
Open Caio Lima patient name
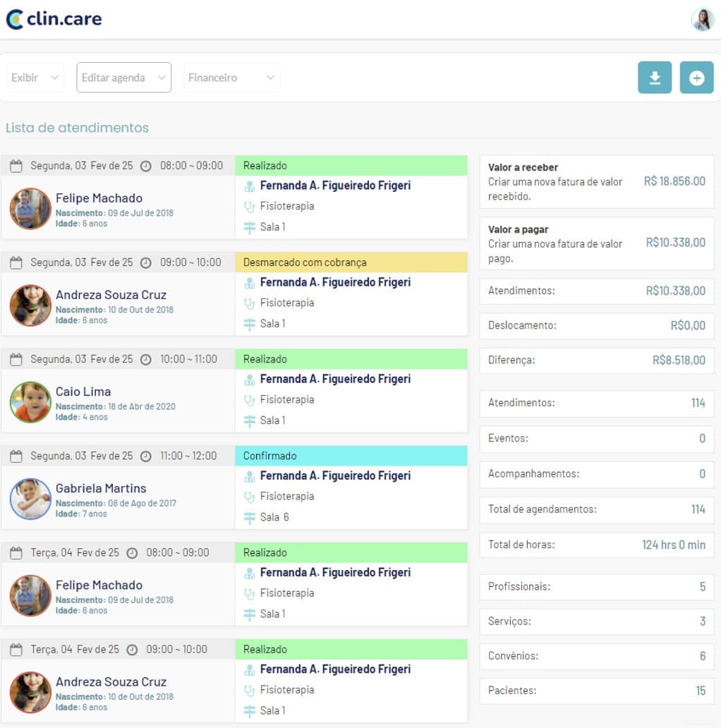pos(83,392)
